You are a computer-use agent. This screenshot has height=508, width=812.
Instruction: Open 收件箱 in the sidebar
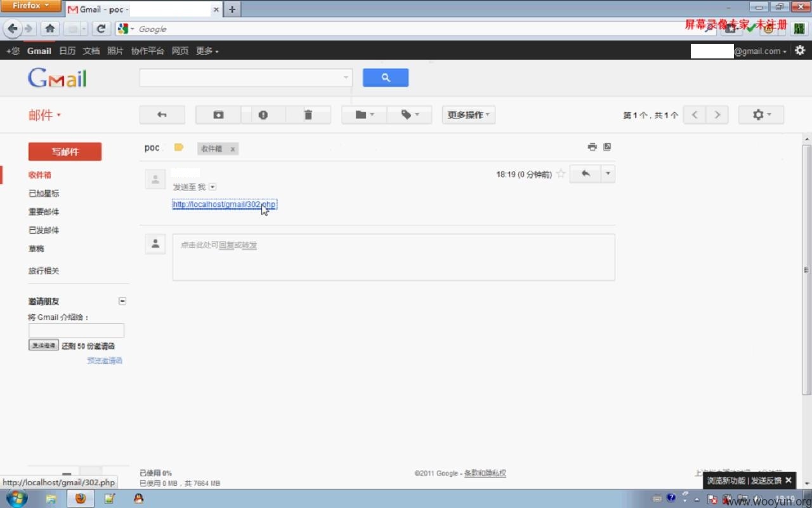pos(40,175)
